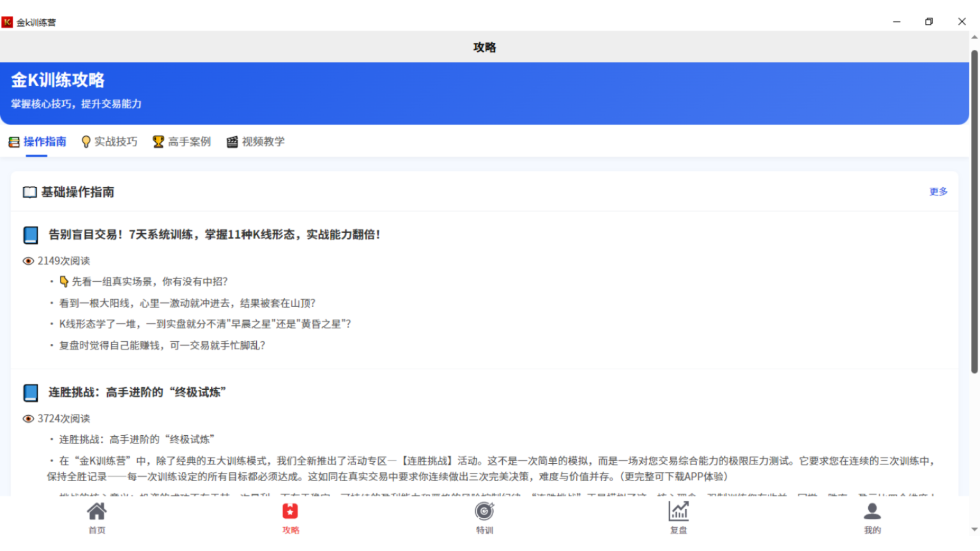Switch to the 操作指南 tab
This screenshot has height=551, width=980.
pos(37,142)
